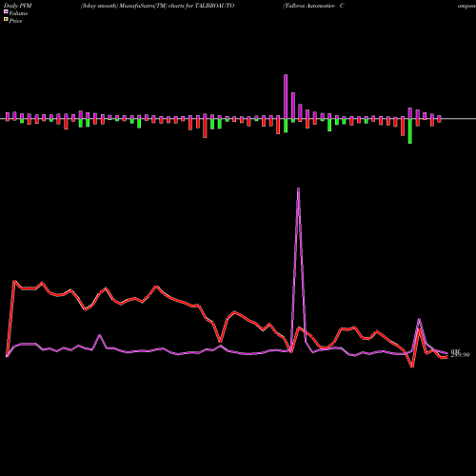Image resolution: width=476 pixels, height=476 pixels.
Task: Click the longest green bar below the baseline
Action: 410,131
